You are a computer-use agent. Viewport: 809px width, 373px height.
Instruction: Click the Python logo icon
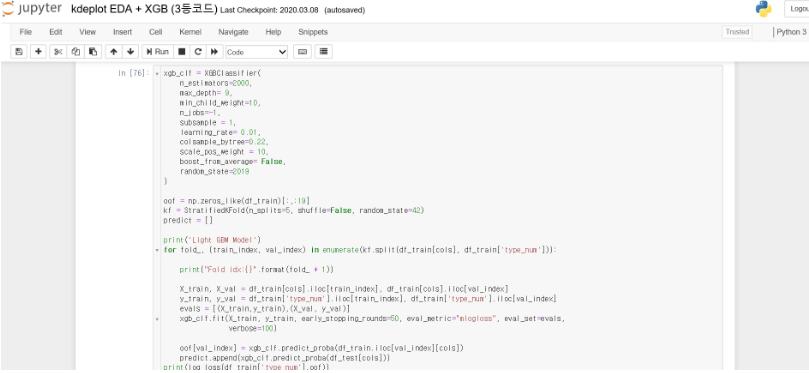(x=763, y=9)
